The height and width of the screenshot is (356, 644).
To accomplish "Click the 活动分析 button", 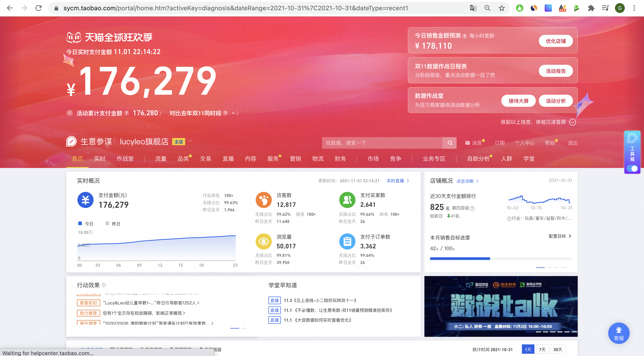I will [555, 101].
